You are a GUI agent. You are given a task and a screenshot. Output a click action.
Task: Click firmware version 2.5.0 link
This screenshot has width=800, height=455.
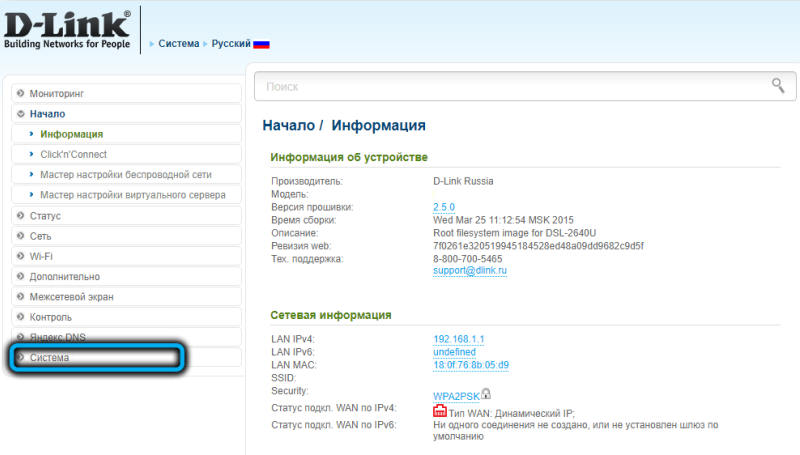(x=443, y=207)
